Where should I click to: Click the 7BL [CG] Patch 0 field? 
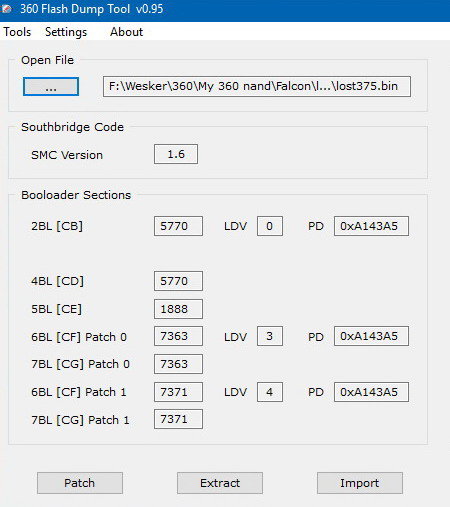tap(178, 364)
